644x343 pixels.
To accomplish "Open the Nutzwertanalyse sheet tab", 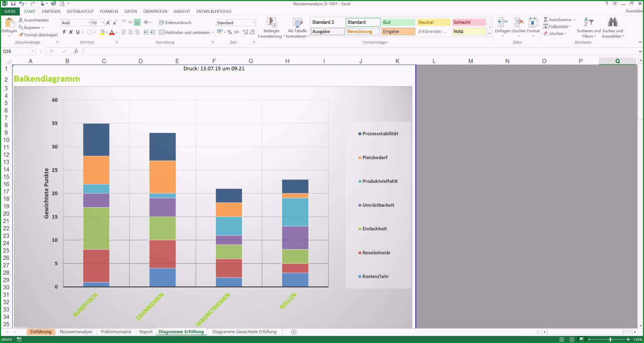I will coord(76,332).
